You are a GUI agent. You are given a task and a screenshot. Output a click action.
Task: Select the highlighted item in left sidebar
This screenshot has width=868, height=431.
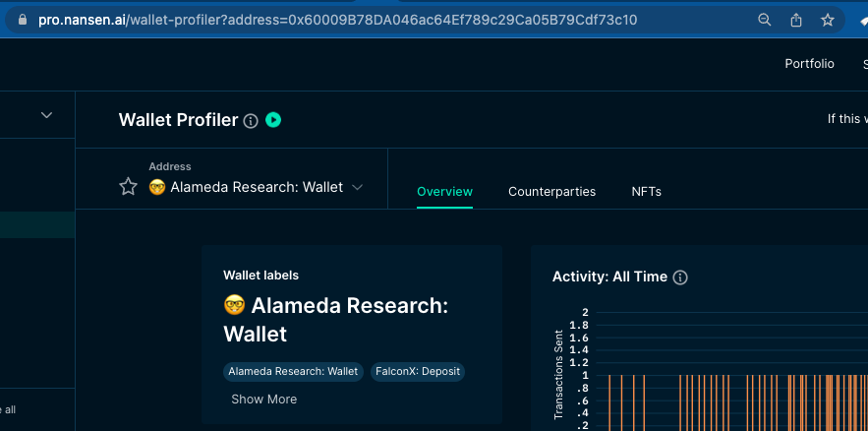37,225
